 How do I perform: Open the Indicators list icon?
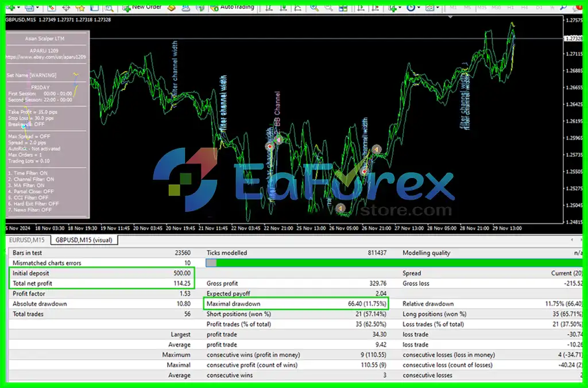pyautogui.click(x=393, y=7)
